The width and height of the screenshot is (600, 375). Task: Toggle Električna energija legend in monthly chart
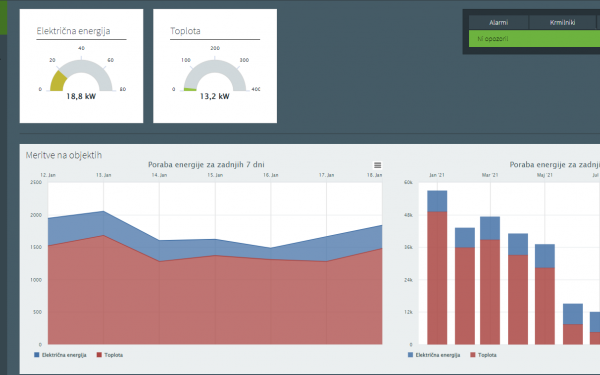click(434, 355)
